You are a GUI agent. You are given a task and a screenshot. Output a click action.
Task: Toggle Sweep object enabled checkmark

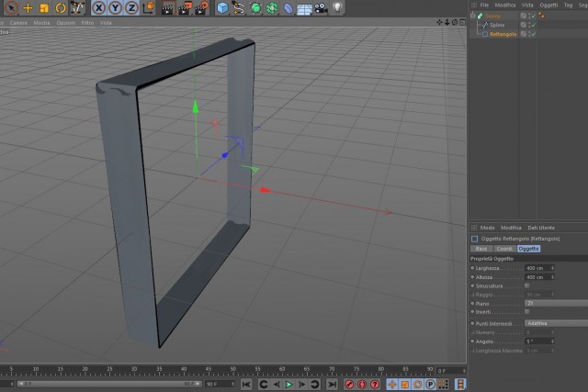pos(533,16)
